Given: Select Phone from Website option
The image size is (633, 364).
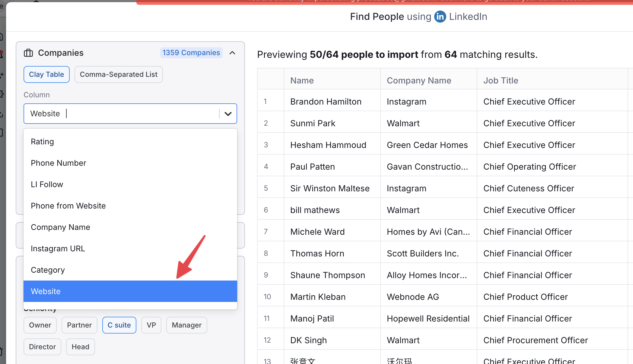Looking at the screenshot, I should coord(68,206).
